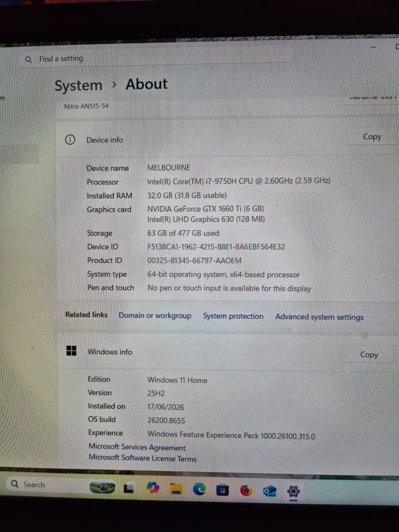Click the landscape search highlight image
Image resolution: width=399 pixels, height=532 pixels.
pos(102,488)
